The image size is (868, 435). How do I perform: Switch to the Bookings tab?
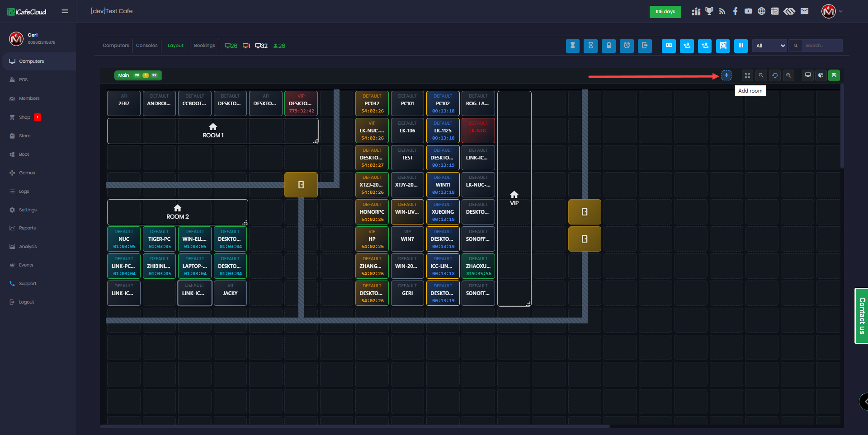[204, 46]
